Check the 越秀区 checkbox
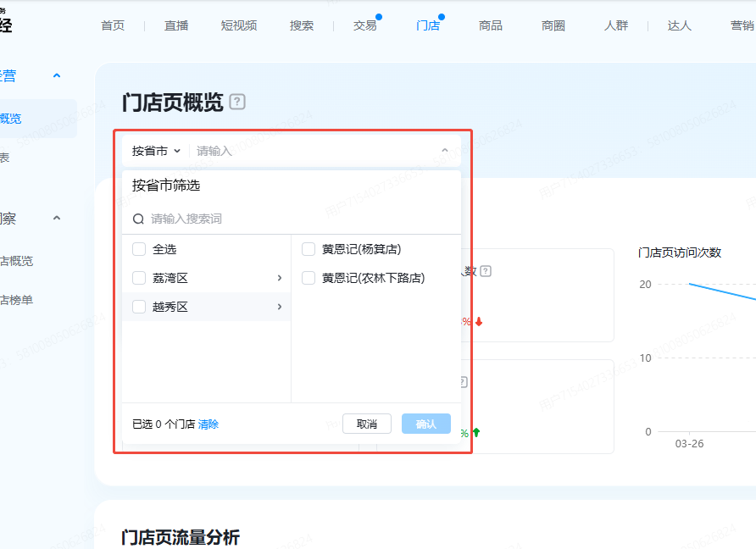 [x=139, y=307]
